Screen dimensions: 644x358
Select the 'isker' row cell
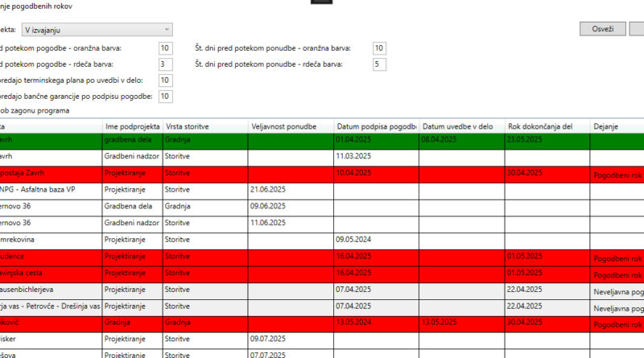tap(51, 340)
